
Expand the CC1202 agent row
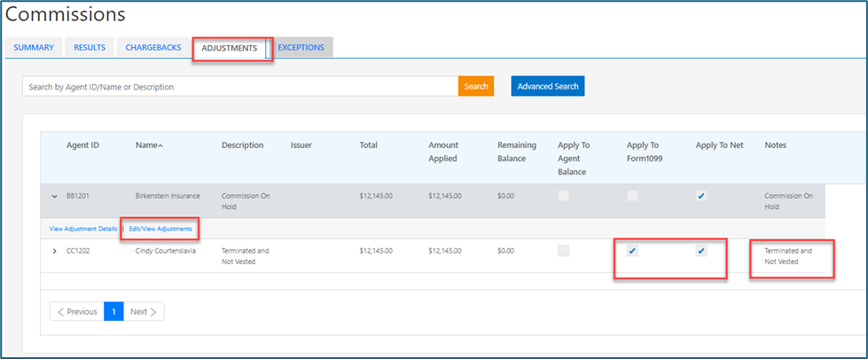[x=55, y=251]
